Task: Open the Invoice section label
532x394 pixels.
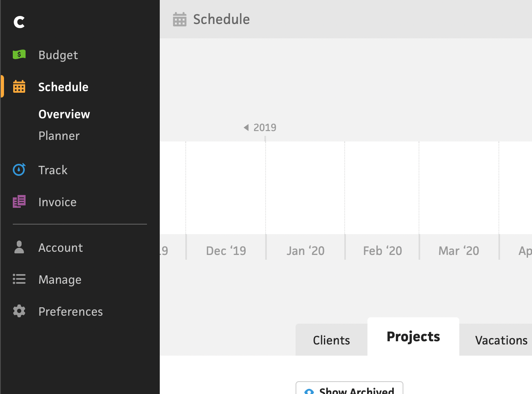Action: [58, 202]
